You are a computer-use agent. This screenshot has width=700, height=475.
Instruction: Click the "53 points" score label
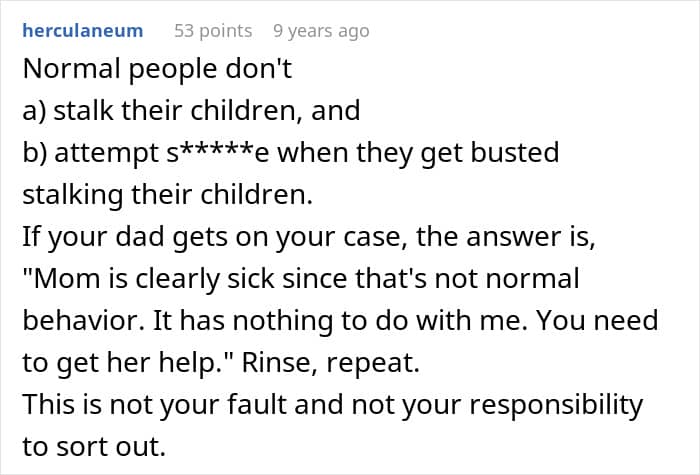point(214,30)
